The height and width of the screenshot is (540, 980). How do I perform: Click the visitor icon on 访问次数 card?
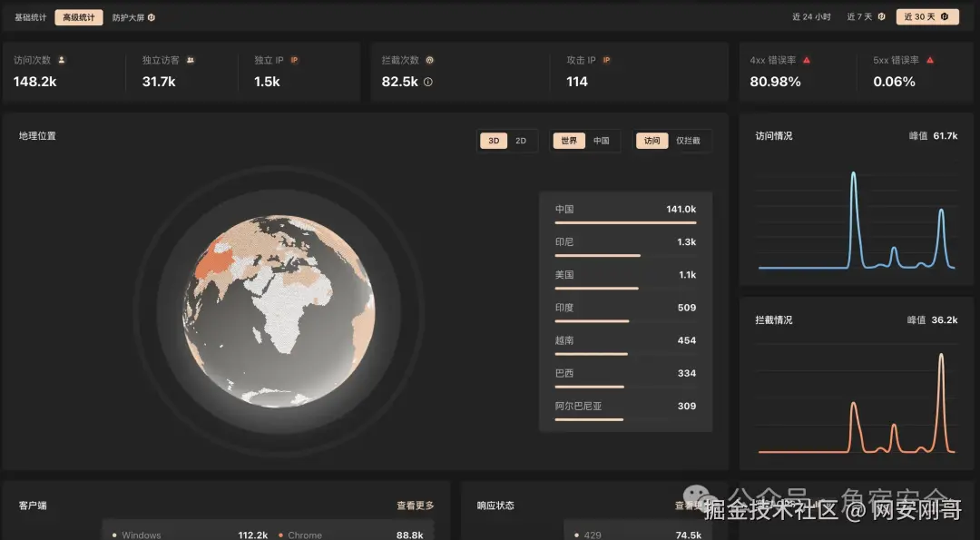[60, 60]
